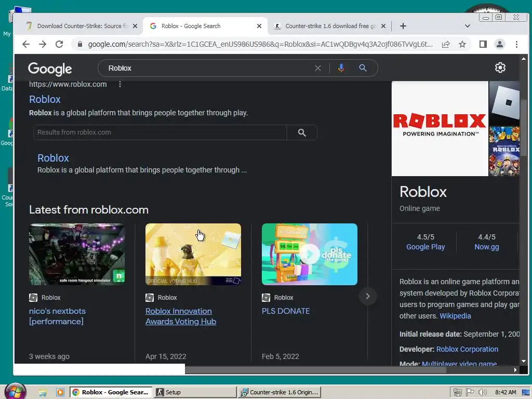The height and width of the screenshot is (399, 532).
Task: Open a new browser tab
Action: tap(403, 26)
